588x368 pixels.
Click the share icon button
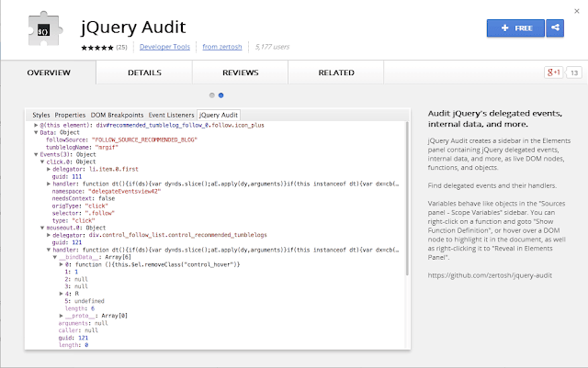pyautogui.click(x=555, y=28)
